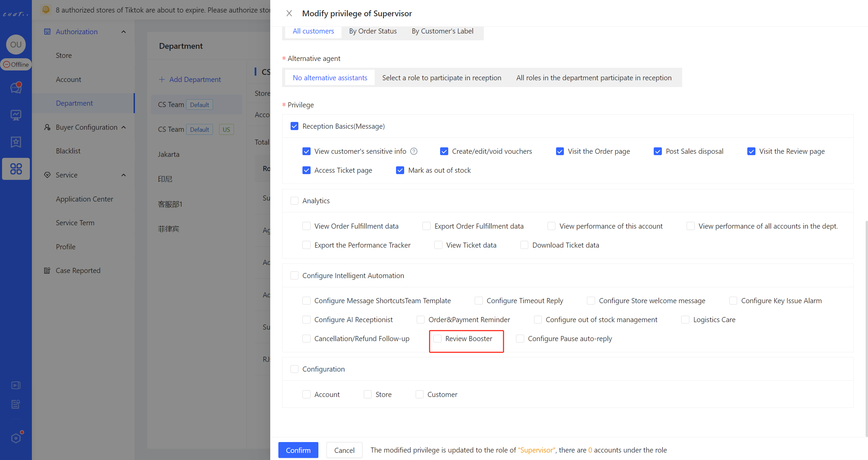Click the Offline status badge
Screen dimensions: 868x460
pos(16,64)
